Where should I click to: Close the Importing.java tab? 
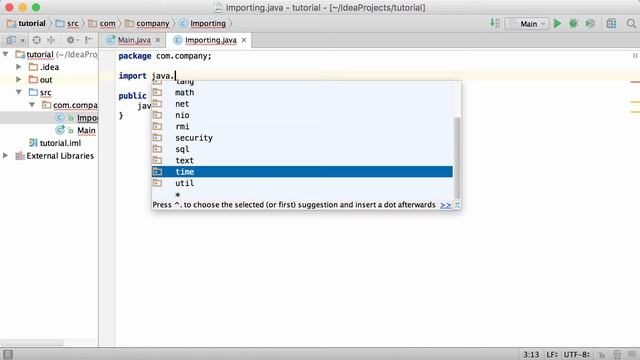point(244,40)
